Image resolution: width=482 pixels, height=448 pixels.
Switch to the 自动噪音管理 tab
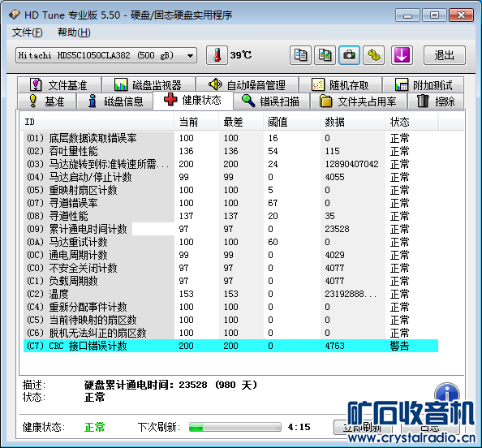coord(247,85)
